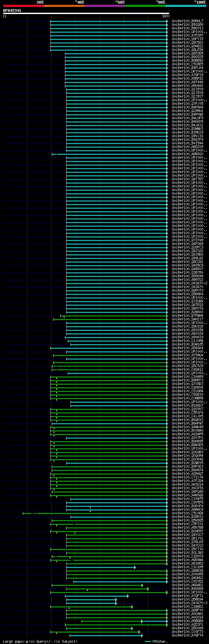
Task: Select hit label UniRef100_C5X8E5
Action: point(187,64)
